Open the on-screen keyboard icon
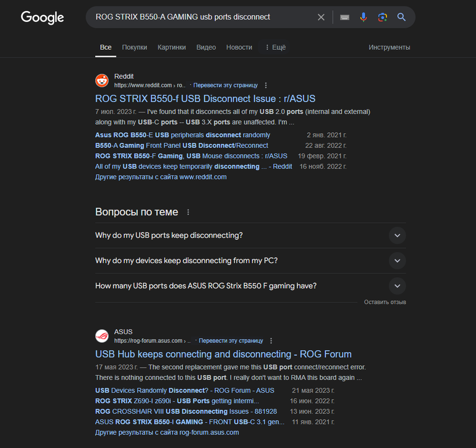 click(344, 17)
